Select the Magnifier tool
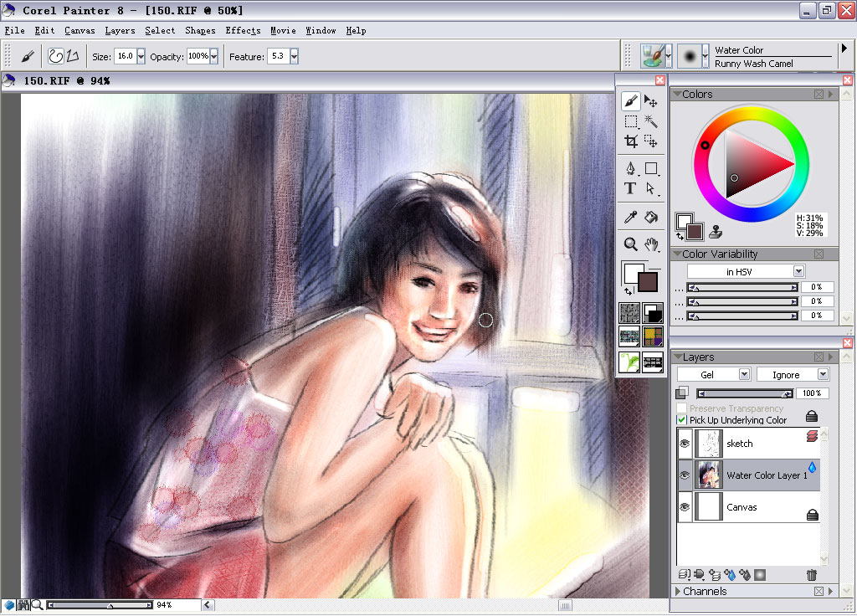This screenshot has width=857, height=616. [631, 244]
